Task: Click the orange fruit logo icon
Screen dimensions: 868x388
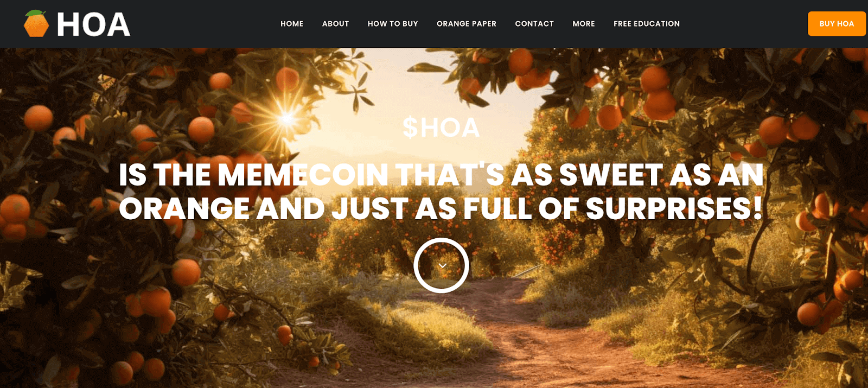Action: [36, 23]
